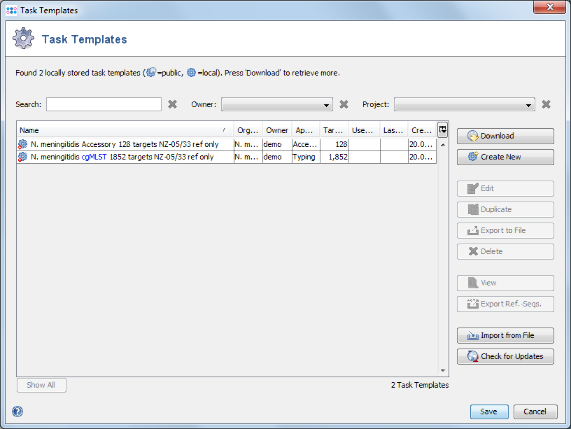Sort by the Org... column header
The height and width of the screenshot is (429, 571).
click(248, 130)
